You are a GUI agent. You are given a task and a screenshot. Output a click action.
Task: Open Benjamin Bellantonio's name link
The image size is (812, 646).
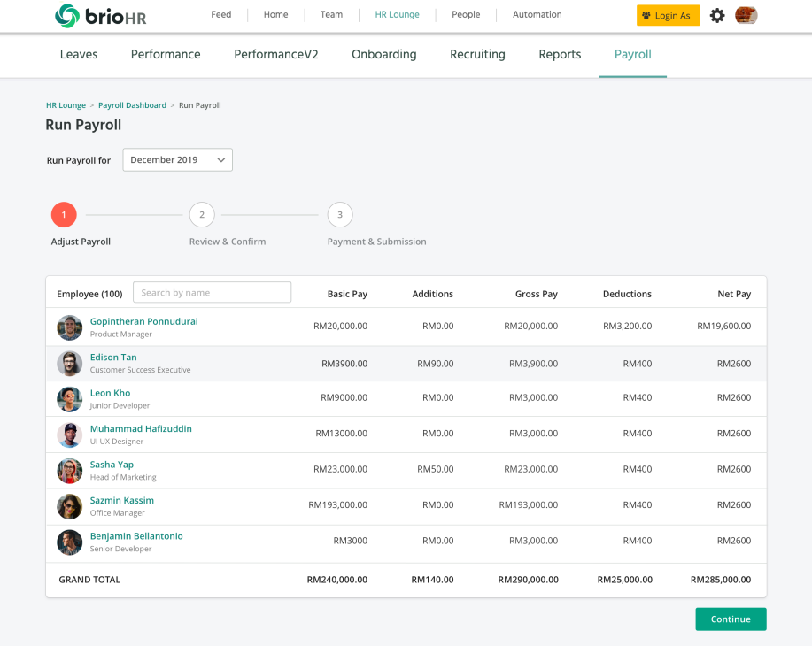pos(136,536)
